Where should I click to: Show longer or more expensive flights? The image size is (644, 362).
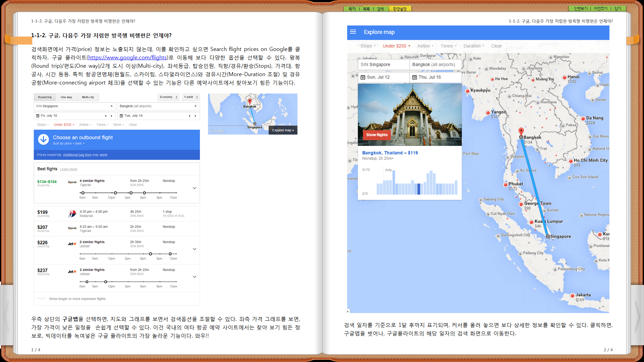(77, 299)
